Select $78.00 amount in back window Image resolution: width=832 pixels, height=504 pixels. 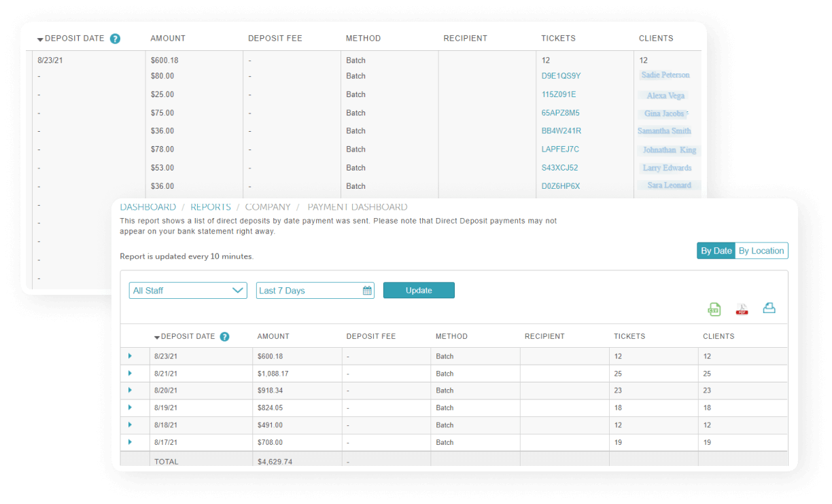click(x=162, y=149)
